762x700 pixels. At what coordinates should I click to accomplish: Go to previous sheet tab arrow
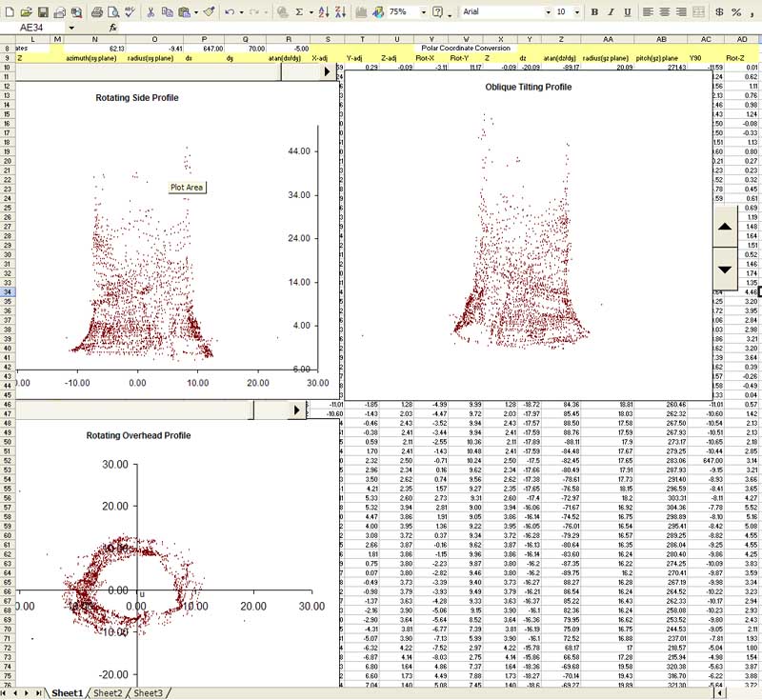tap(15, 692)
